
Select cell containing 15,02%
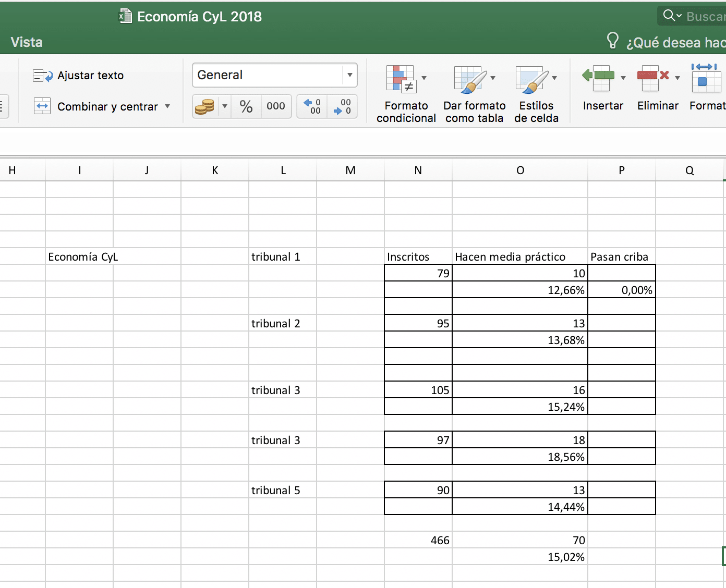click(520, 557)
